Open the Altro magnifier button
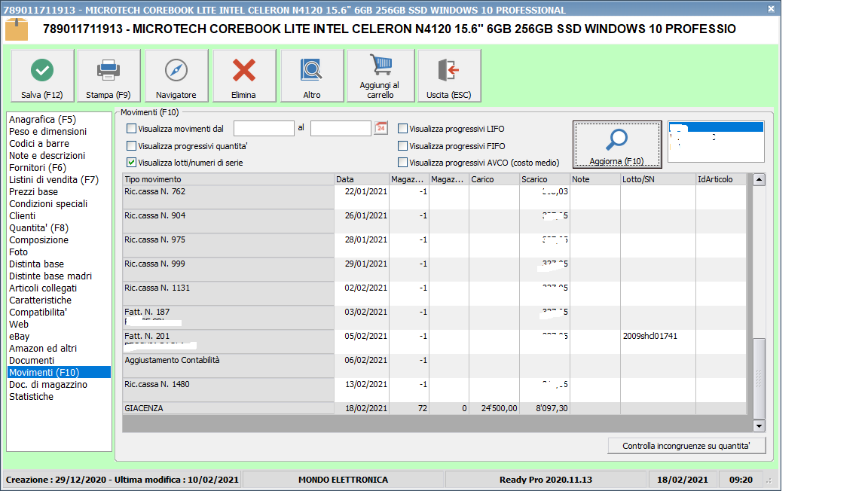868x491 pixels. pos(312,76)
